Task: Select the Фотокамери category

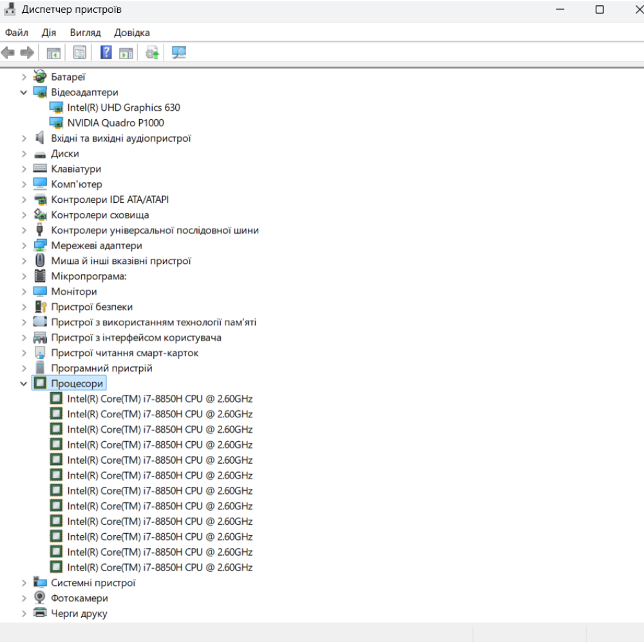Action: (79, 598)
